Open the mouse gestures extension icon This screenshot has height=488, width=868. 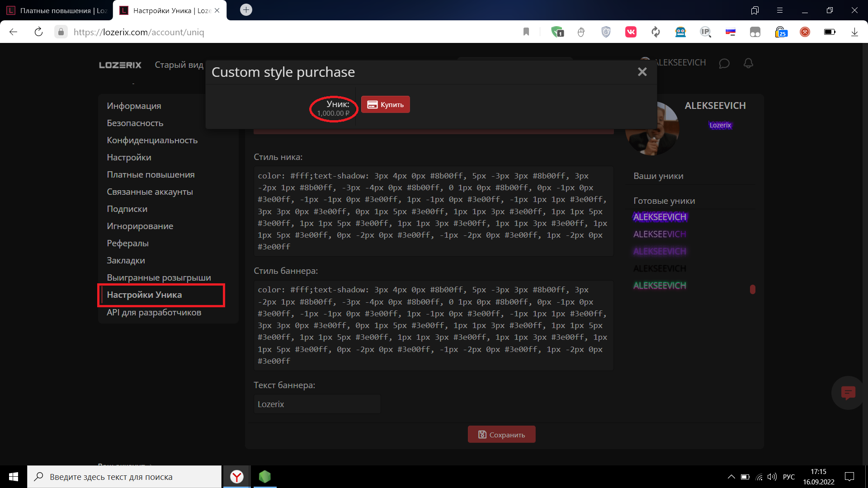click(x=581, y=32)
